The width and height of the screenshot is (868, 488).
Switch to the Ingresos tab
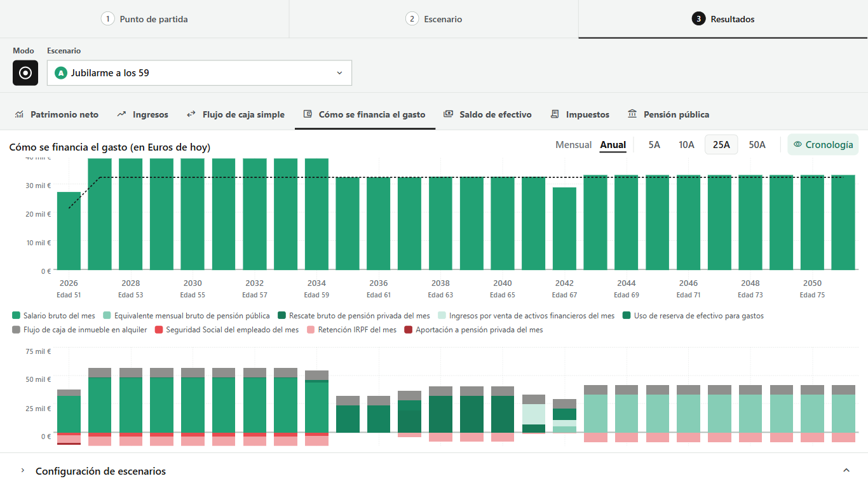pyautogui.click(x=142, y=114)
